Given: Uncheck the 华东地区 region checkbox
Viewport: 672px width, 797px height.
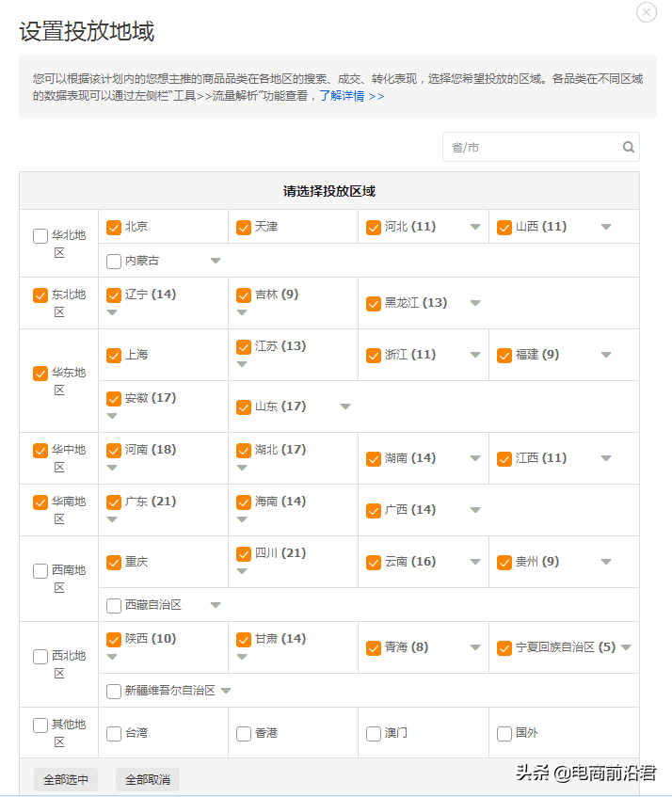Looking at the screenshot, I should pyautogui.click(x=40, y=373).
